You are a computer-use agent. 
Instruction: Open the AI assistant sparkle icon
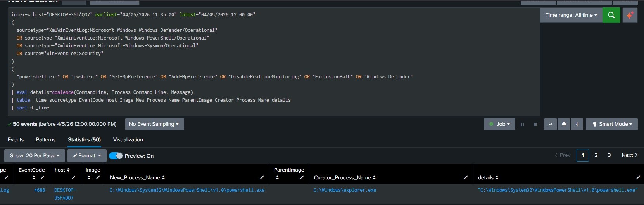630,15
